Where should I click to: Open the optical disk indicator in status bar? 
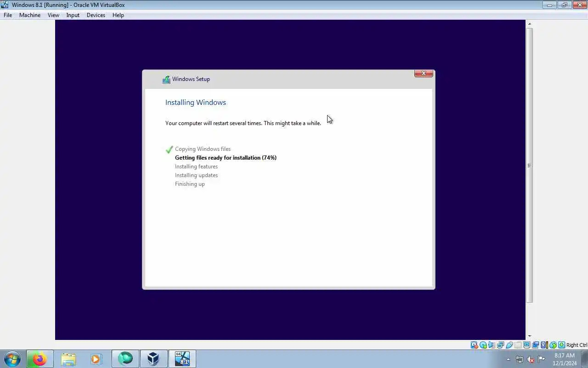[483, 345]
